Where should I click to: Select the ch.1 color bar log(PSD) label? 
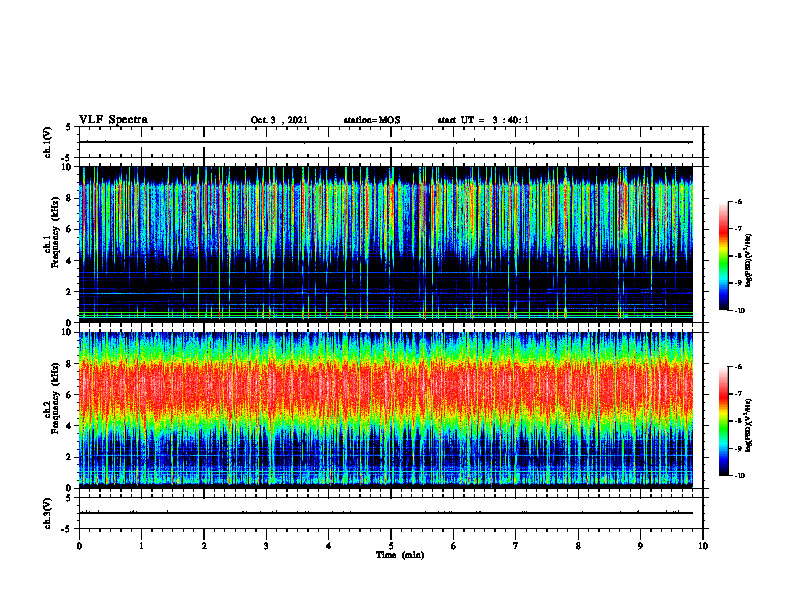point(749,261)
